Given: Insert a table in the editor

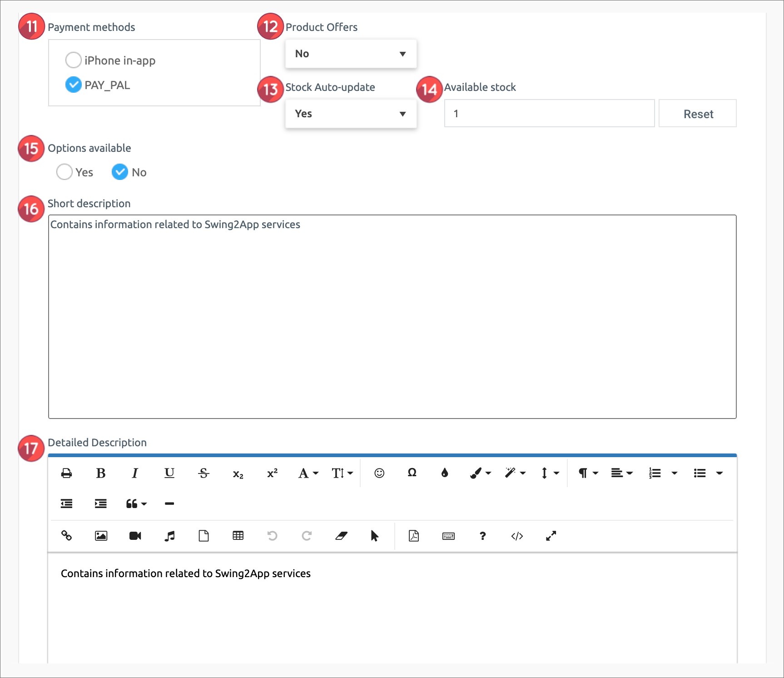Looking at the screenshot, I should (x=238, y=536).
